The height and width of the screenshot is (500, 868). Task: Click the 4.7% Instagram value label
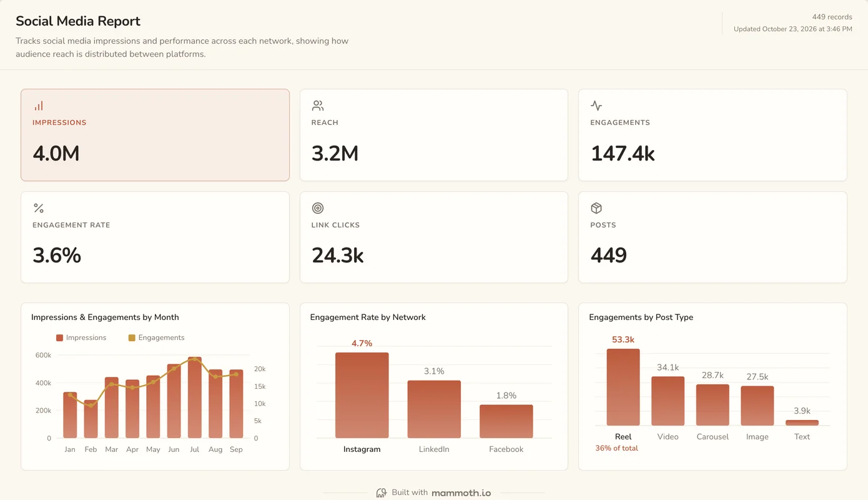[362, 343]
